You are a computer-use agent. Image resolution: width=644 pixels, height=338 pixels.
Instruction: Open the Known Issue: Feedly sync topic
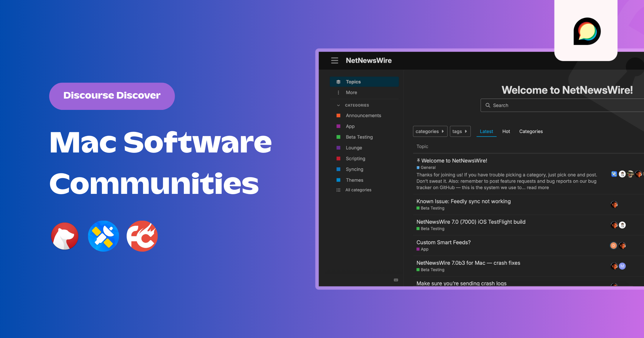coord(463,201)
